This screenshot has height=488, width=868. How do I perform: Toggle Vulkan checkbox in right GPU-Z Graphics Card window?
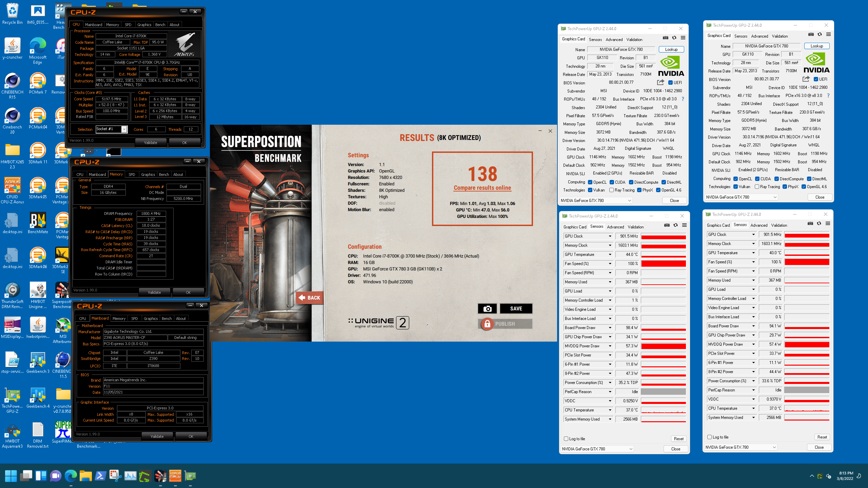pyautogui.click(x=735, y=186)
